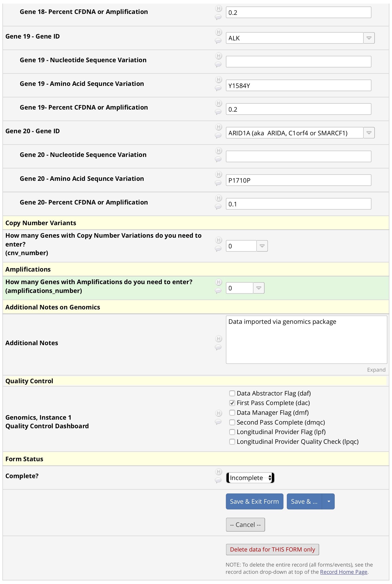Open the Record Home Page link
This screenshot has width=392, height=584.
(x=343, y=572)
